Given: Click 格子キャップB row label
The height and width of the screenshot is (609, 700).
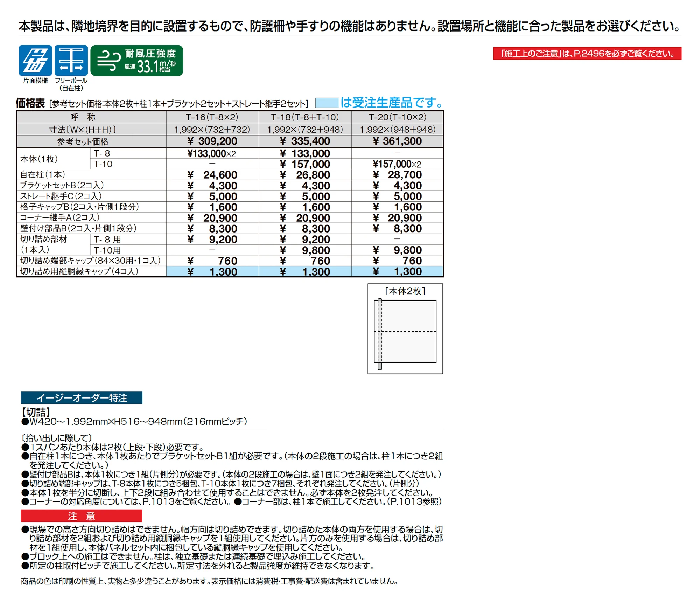Looking at the screenshot, I should pos(79,207).
